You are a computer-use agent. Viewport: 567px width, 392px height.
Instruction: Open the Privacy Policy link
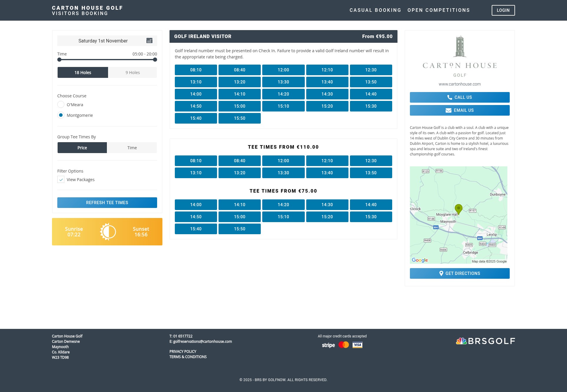tap(183, 352)
